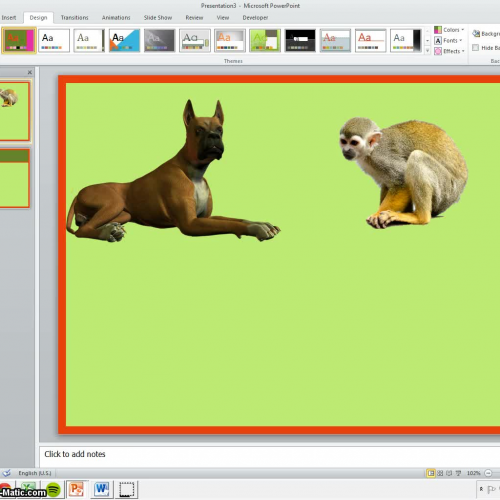Click the Action Center flag tray icon

(x=491, y=489)
